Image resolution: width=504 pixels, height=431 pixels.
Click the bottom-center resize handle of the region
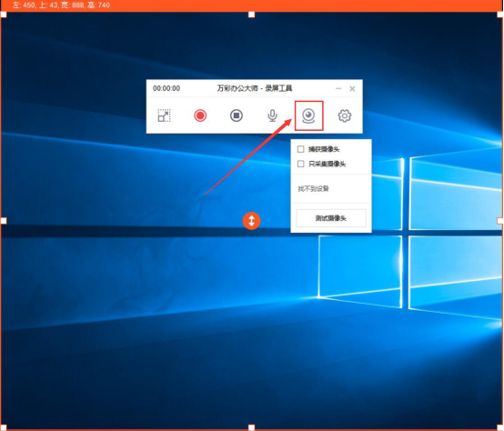click(252, 427)
